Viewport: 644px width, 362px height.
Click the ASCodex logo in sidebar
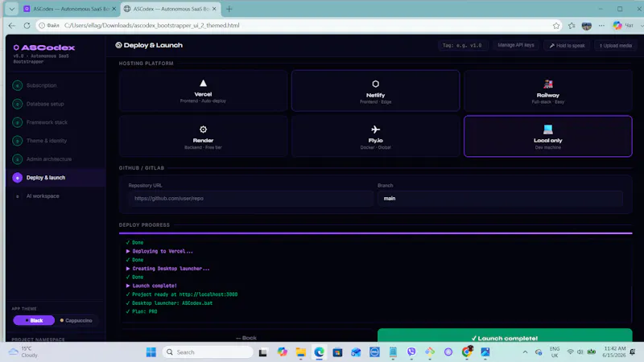(x=44, y=47)
